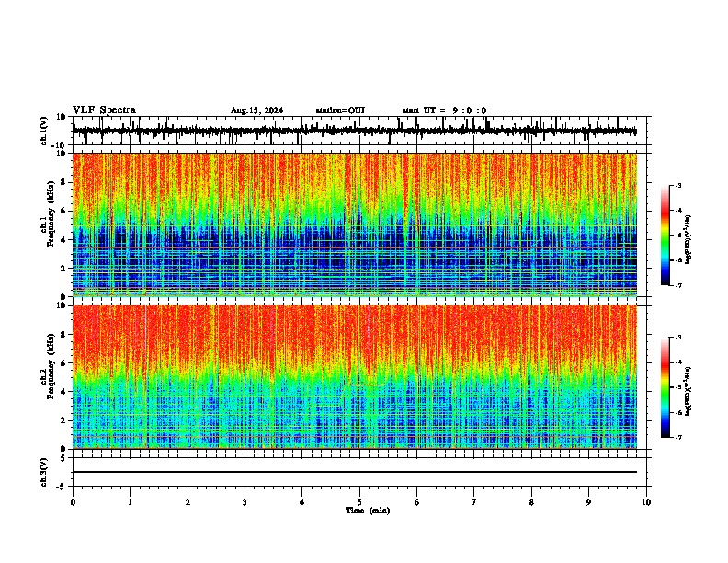
Task: Click time axis tick label "3"
Action: coord(245,502)
